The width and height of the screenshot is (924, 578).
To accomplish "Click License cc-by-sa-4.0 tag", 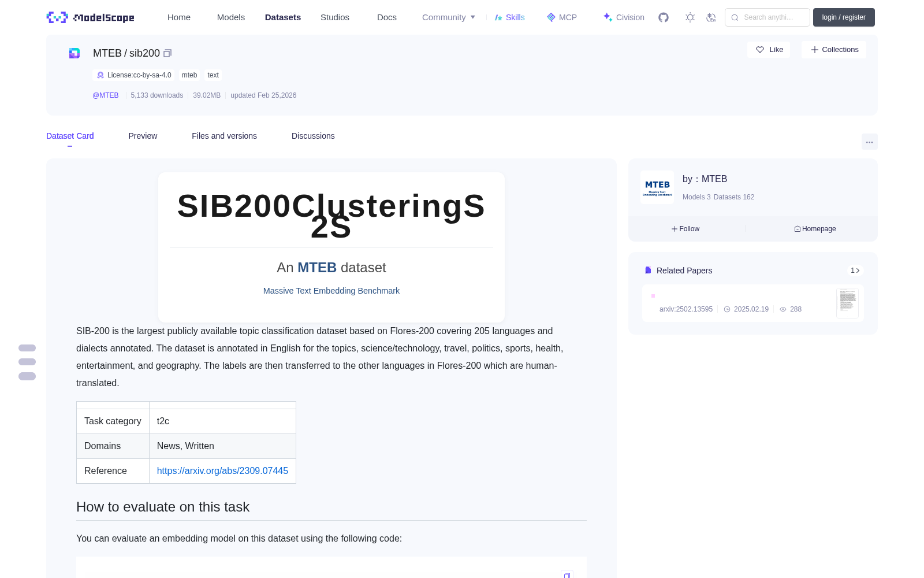I will [133, 75].
